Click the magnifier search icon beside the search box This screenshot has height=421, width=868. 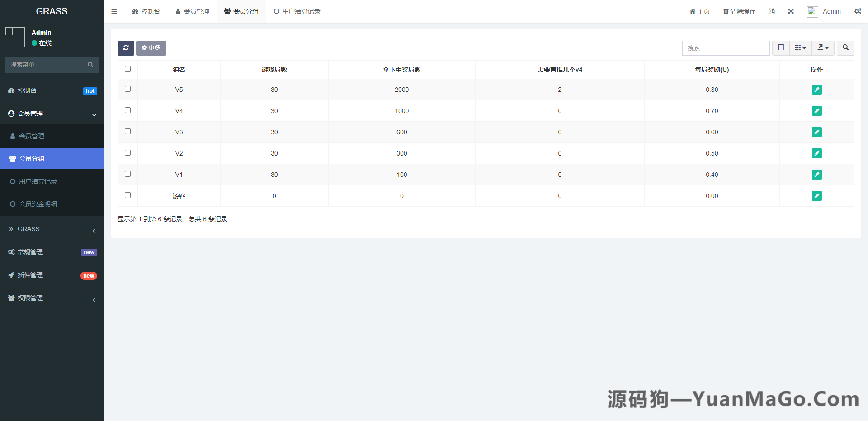pyautogui.click(x=845, y=48)
